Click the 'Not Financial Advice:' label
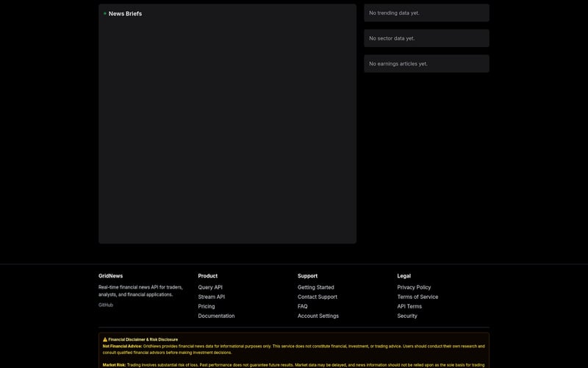The image size is (588, 368). click(x=122, y=346)
